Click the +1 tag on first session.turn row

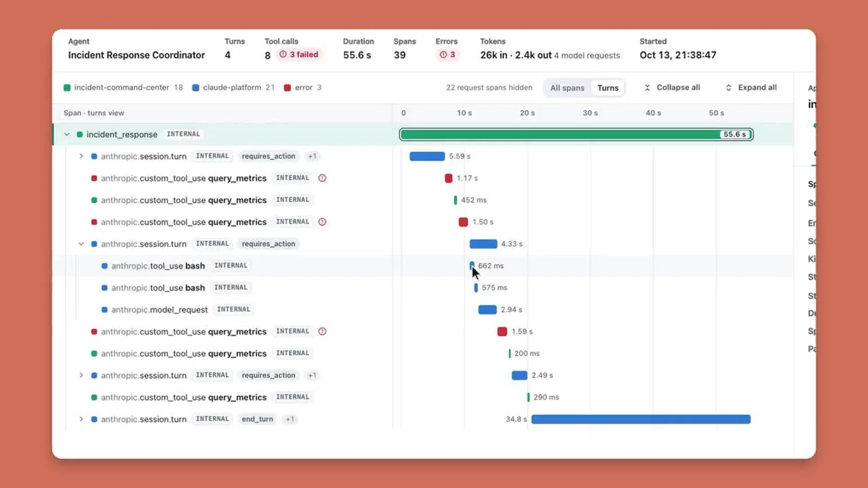click(312, 156)
